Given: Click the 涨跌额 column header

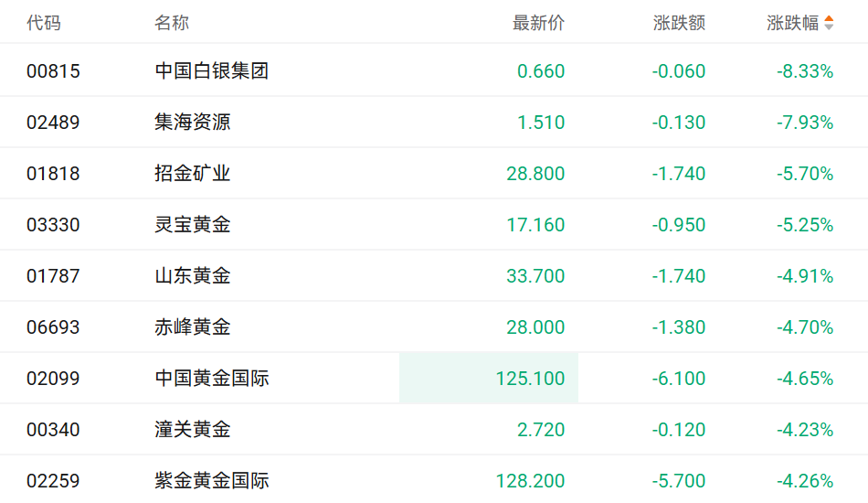Looking at the screenshot, I should (679, 23).
